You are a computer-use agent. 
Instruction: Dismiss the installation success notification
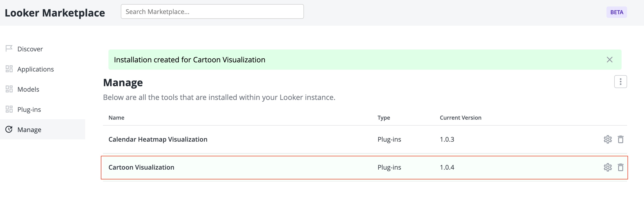609,60
